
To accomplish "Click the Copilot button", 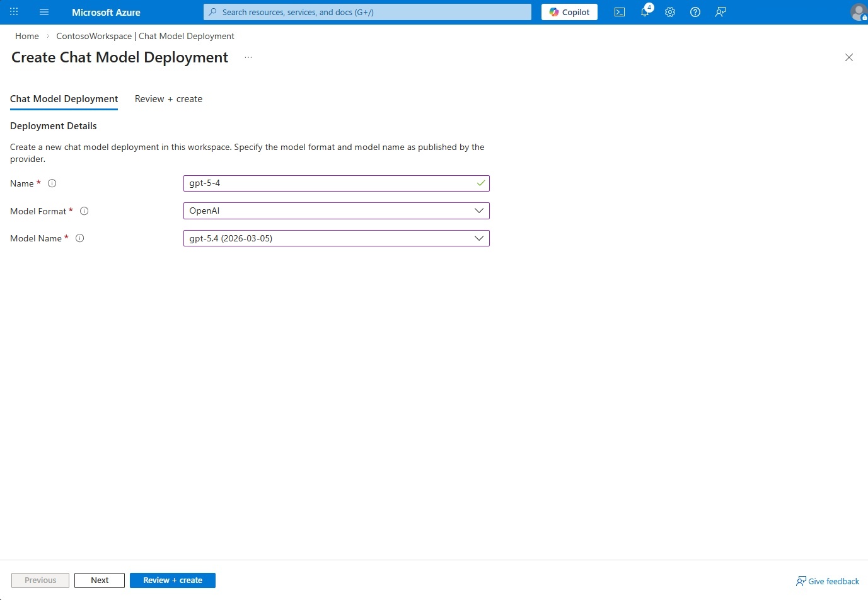I will [569, 12].
